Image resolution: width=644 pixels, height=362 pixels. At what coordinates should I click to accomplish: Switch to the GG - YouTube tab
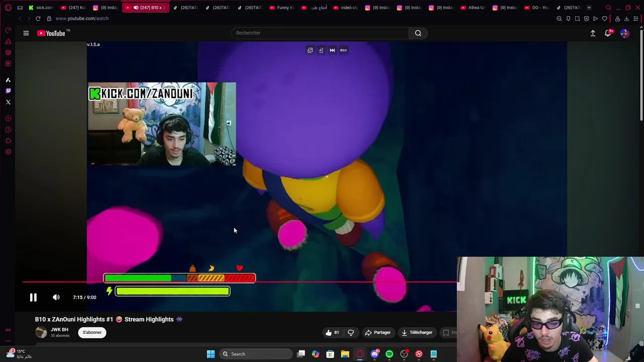[537, 8]
